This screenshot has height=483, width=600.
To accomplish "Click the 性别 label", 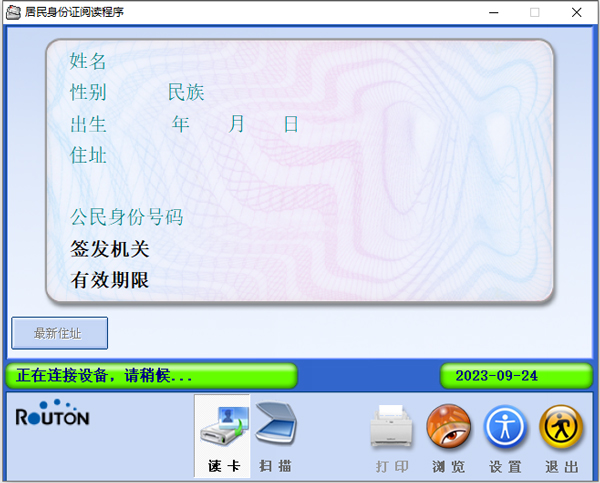I will coord(88,92).
